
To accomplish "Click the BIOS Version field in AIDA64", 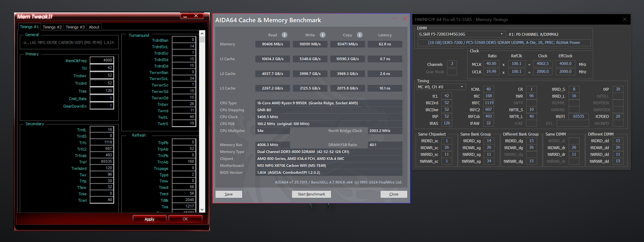I will [x=329, y=172].
